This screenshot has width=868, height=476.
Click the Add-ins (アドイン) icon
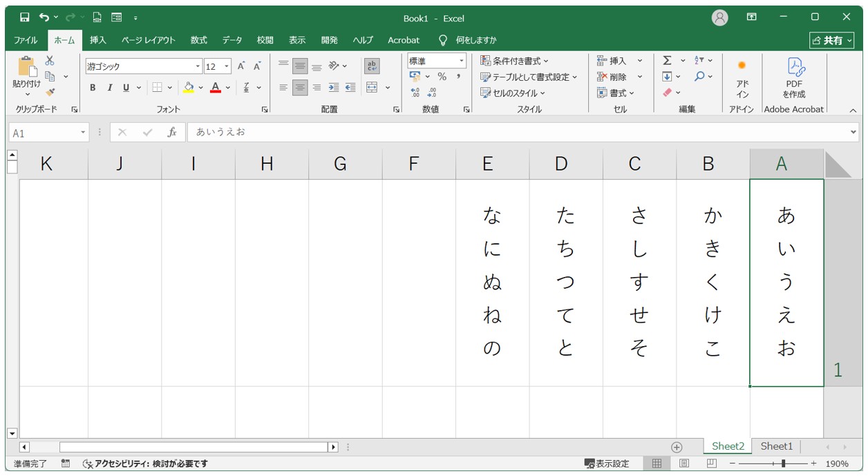[742, 66]
